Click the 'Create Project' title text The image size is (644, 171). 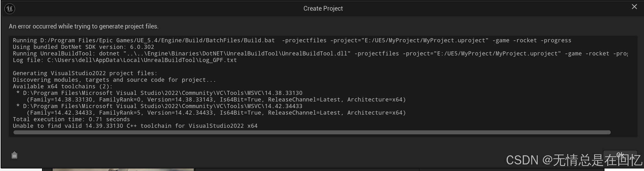click(323, 8)
